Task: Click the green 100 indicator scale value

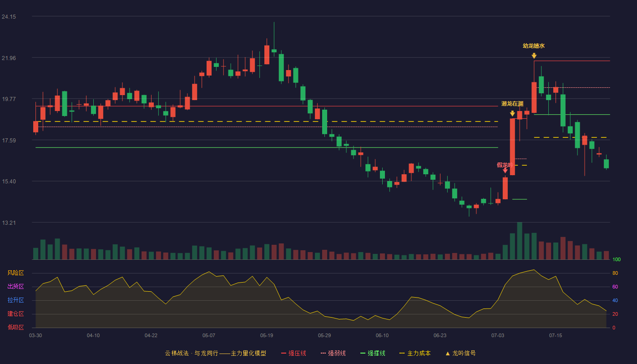Action: coord(617,260)
